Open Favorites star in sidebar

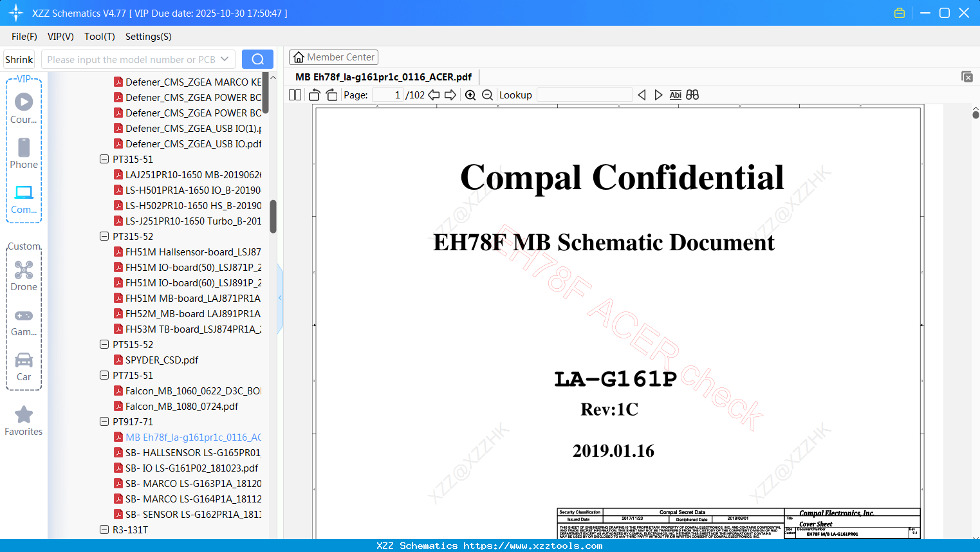(x=24, y=421)
